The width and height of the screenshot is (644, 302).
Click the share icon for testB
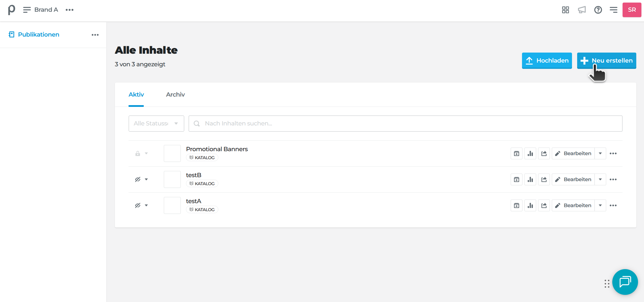[x=544, y=179]
